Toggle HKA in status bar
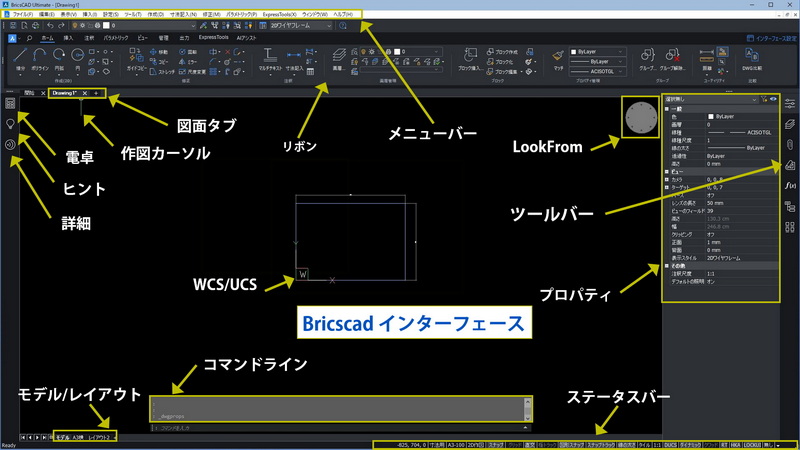The width and height of the screenshot is (800, 450). pyautogui.click(x=735, y=445)
